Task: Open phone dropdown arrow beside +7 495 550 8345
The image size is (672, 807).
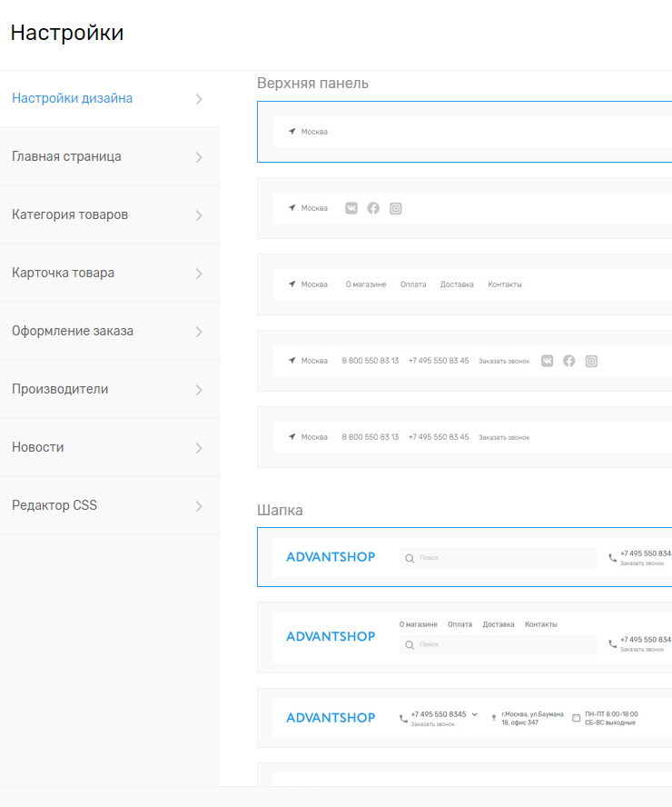Action: [x=475, y=714]
